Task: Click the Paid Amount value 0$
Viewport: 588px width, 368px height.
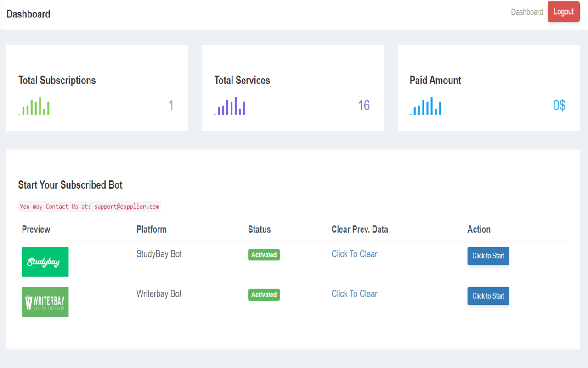Action: pyautogui.click(x=559, y=106)
